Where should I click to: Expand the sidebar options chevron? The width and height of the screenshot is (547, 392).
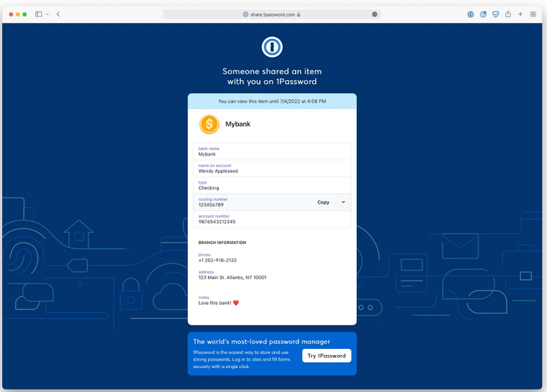(47, 14)
